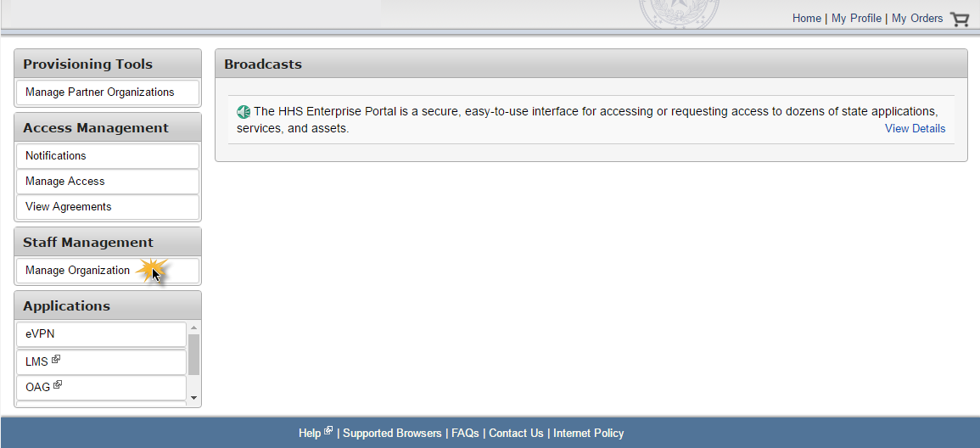Click the green broadcast speaker icon
Screen dimensions: 980x448
click(244, 113)
